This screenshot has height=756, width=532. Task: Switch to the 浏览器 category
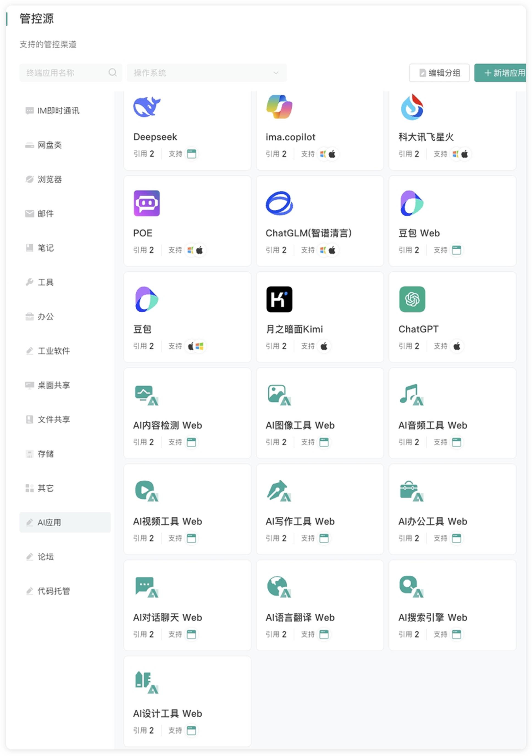[x=49, y=179]
